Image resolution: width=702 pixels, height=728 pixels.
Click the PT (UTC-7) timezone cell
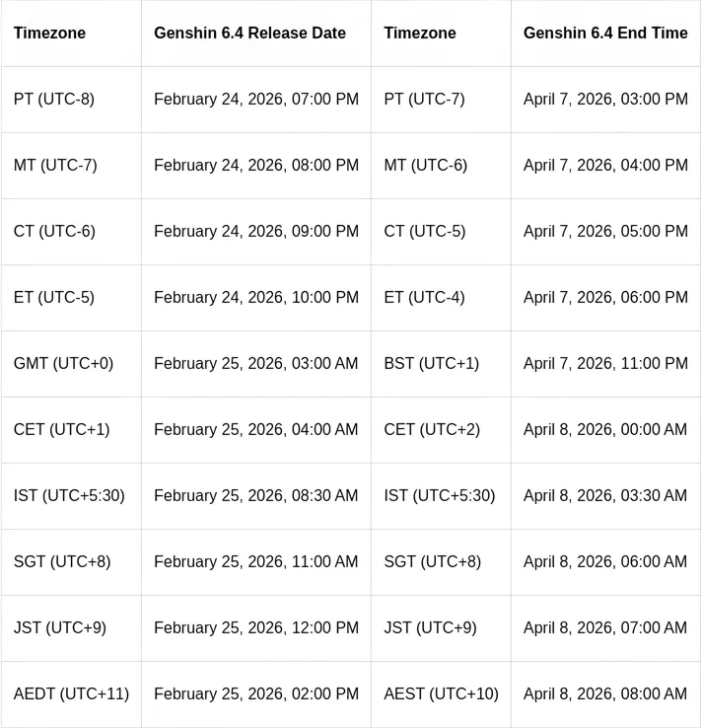click(x=424, y=100)
